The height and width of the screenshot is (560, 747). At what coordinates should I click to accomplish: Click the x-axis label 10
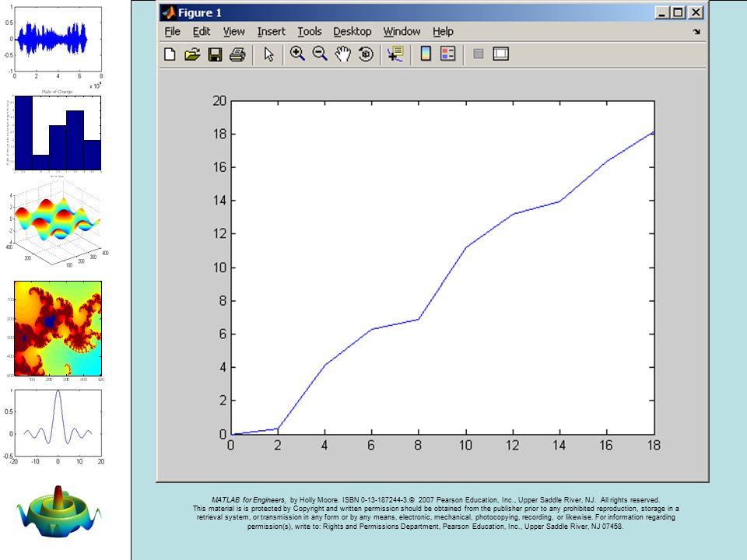point(465,445)
